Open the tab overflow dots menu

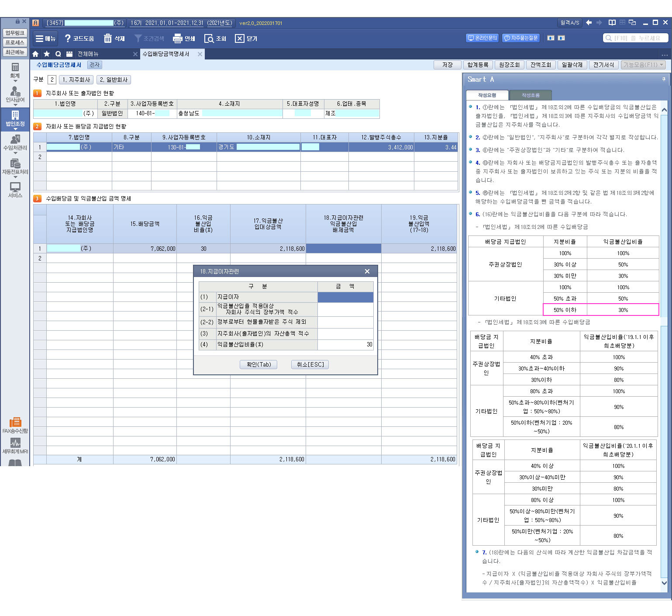[x=665, y=55]
